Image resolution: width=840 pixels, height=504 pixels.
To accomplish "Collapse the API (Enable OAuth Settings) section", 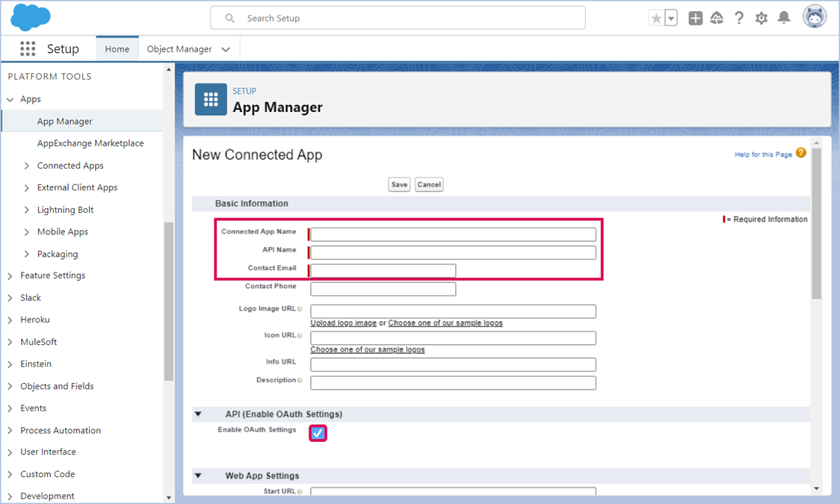I will [x=198, y=414].
